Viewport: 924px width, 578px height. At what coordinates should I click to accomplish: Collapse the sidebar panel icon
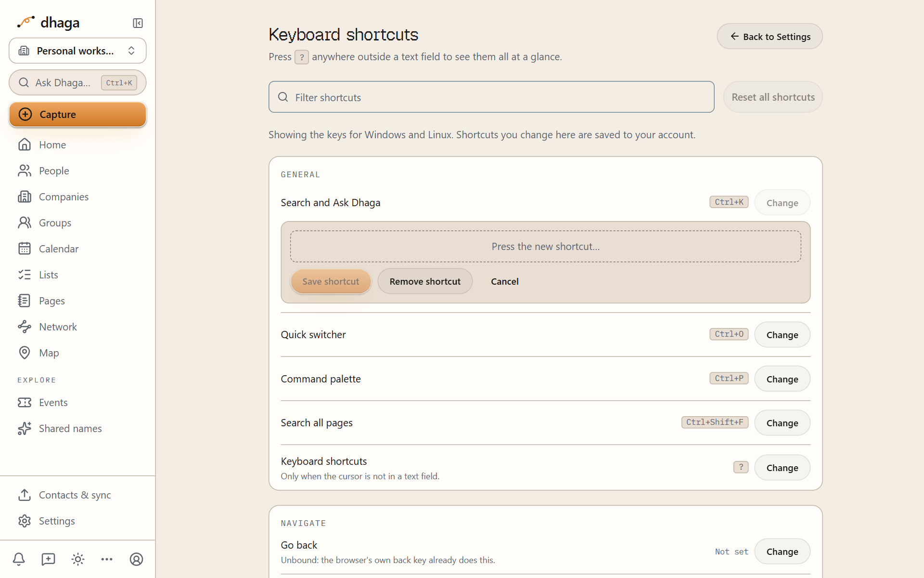tap(138, 23)
